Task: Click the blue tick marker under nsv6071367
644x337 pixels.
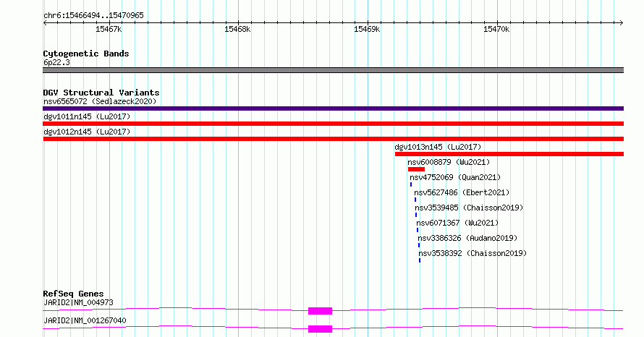Action: 418,230
